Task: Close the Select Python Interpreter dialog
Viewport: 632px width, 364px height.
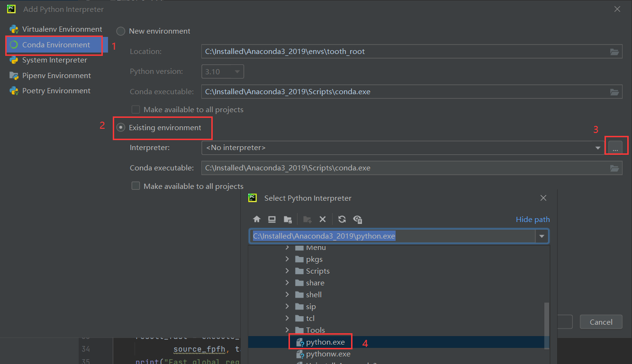Action: click(x=543, y=198)
